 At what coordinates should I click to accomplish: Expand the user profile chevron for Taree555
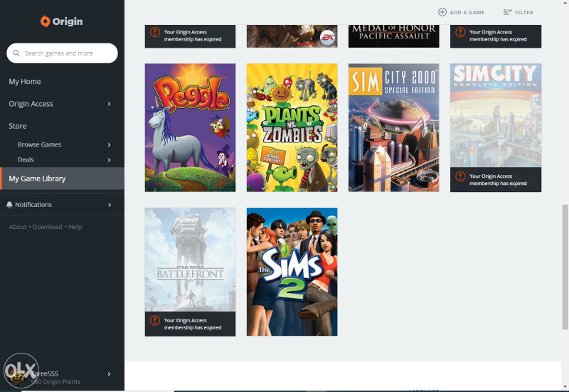(110, 374)
